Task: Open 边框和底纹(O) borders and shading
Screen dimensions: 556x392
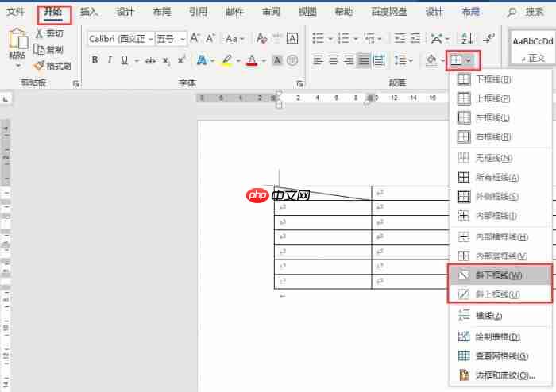Action: click(500, 375)
